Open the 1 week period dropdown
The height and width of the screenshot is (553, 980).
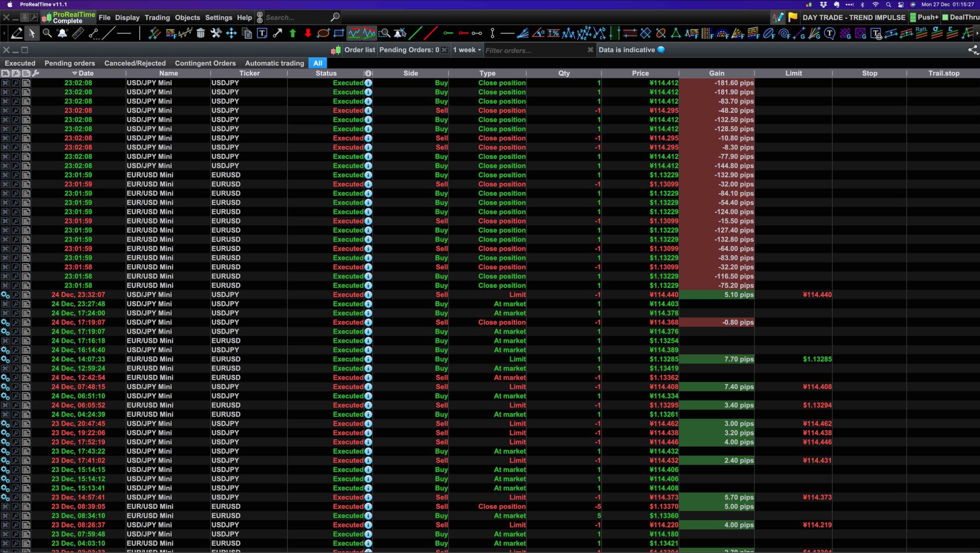coord(467,50)
